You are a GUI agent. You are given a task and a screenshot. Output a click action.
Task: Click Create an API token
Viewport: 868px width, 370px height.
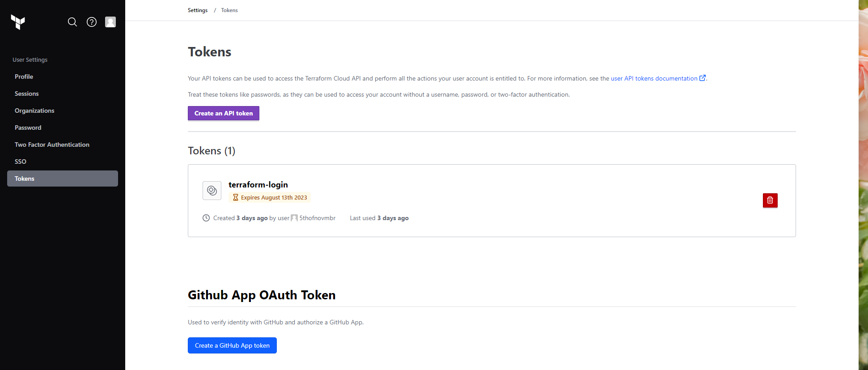point(223,113)
